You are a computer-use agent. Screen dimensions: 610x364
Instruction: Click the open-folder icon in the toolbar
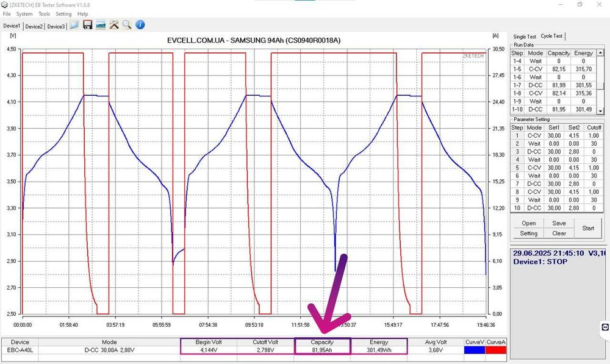click(x=74, y=25)
